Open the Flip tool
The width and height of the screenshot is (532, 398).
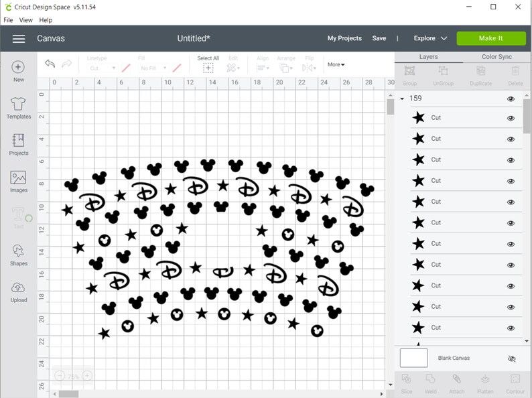pyautogui.click(x=309, y=68)
